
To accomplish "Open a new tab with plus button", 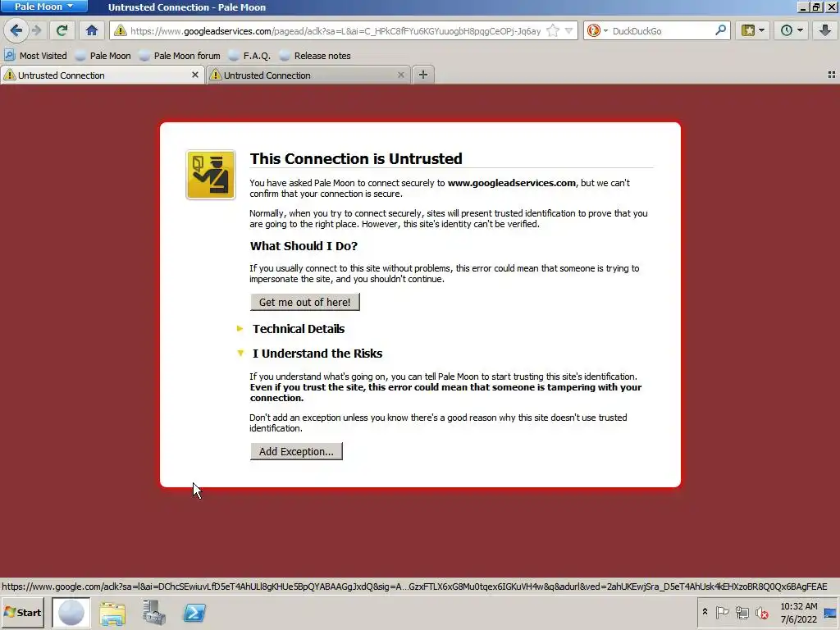I will tap(423, 75).
